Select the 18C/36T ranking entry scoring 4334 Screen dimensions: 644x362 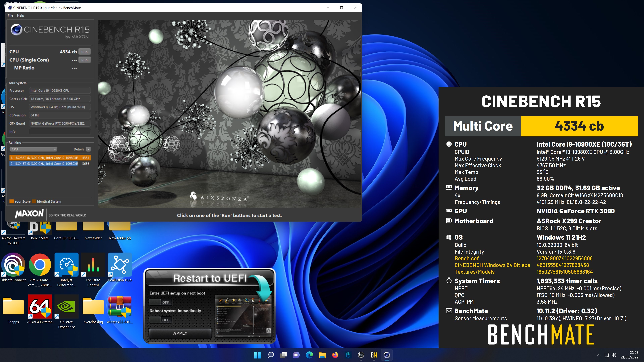50,158
